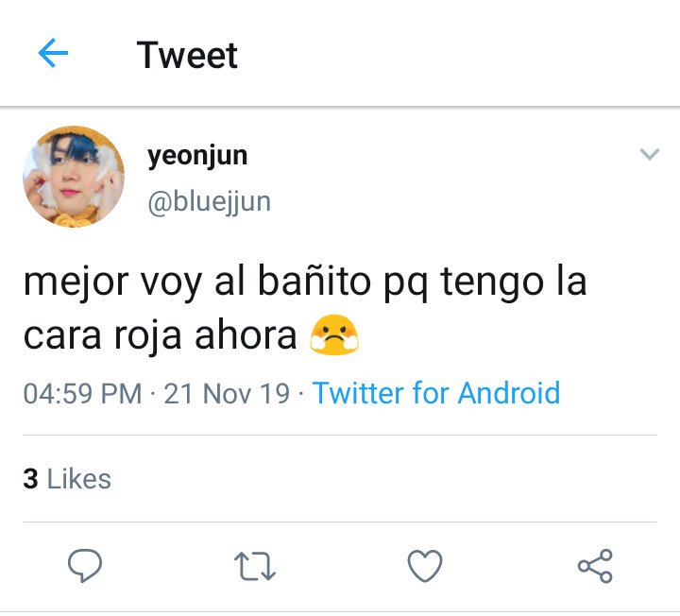Click the 04:59 PM timestamp
The image size is (680, 616).
click(x=83, y=393)
